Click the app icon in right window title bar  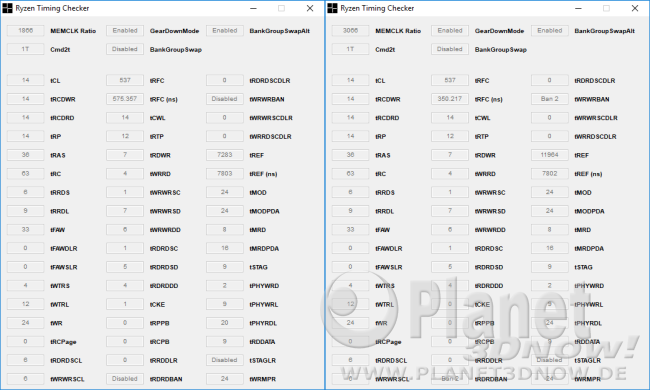332,8
